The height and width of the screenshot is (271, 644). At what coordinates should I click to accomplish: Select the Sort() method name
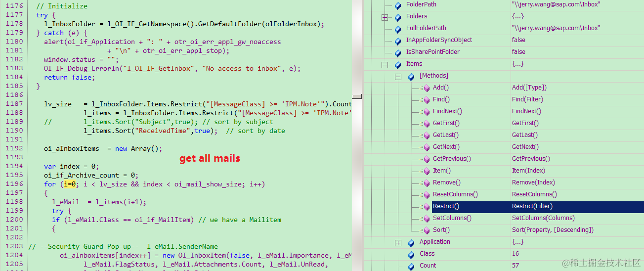click(x=441, y=230)
